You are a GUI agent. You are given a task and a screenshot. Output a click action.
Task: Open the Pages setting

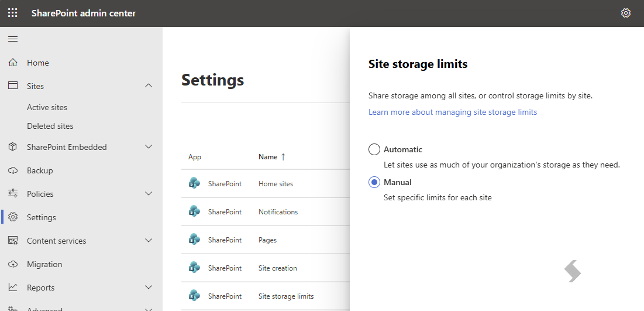pos(267,240)
